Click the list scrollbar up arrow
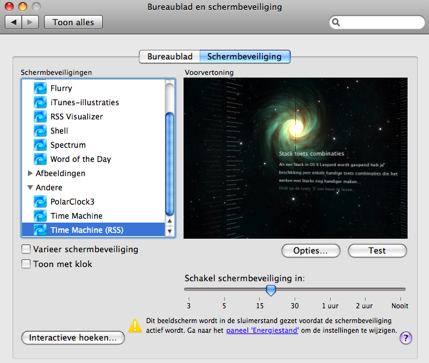Viewport: 429px width, 363px height. pyautogui.click(x=170, y=221)
